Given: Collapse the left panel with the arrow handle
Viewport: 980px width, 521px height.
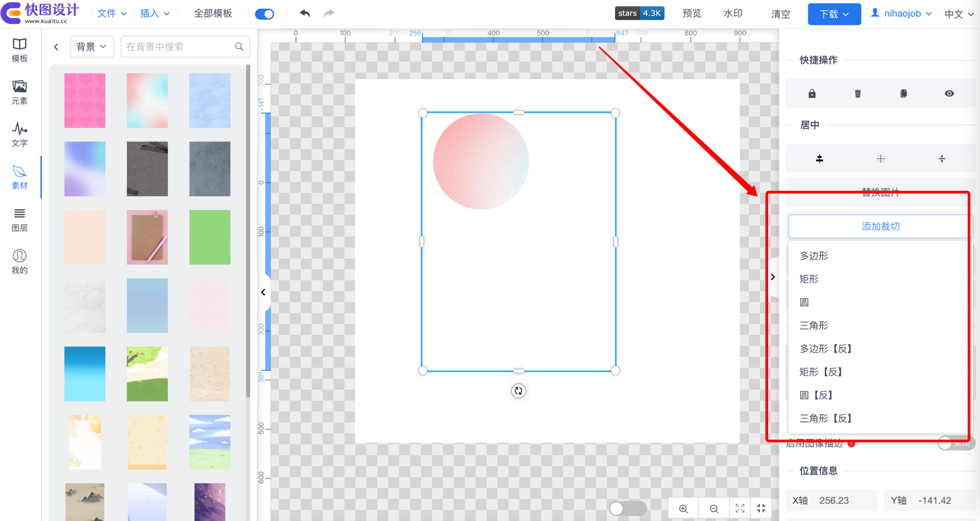Looking at the screenshot, I should tap(263, 292).
